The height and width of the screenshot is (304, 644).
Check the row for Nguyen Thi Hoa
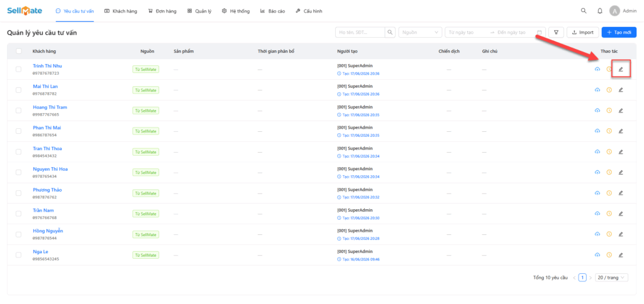(18, 172)
